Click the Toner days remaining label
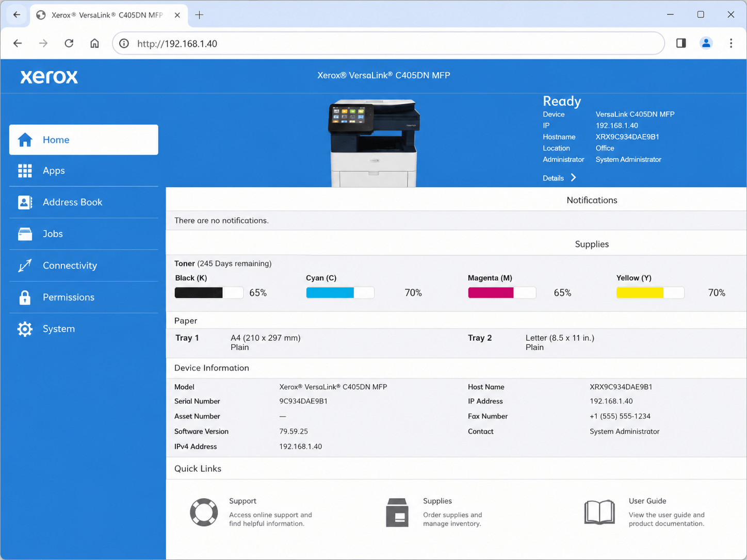Viewport: 747px width, 560px height. [x=223, y=263]
